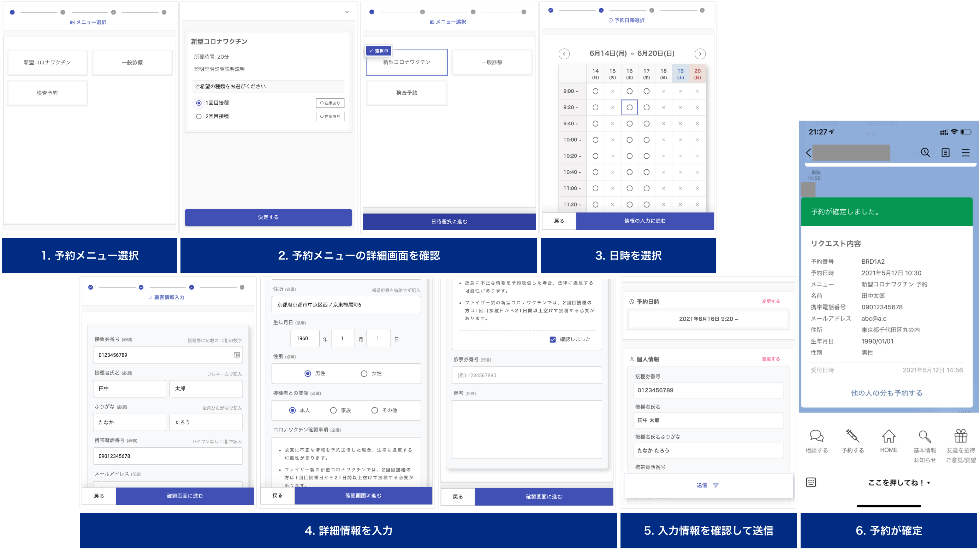The width and height of the screenshot is (980, 554).
Task: Open the hamburger menu in chat header
Action: [966, 153]
